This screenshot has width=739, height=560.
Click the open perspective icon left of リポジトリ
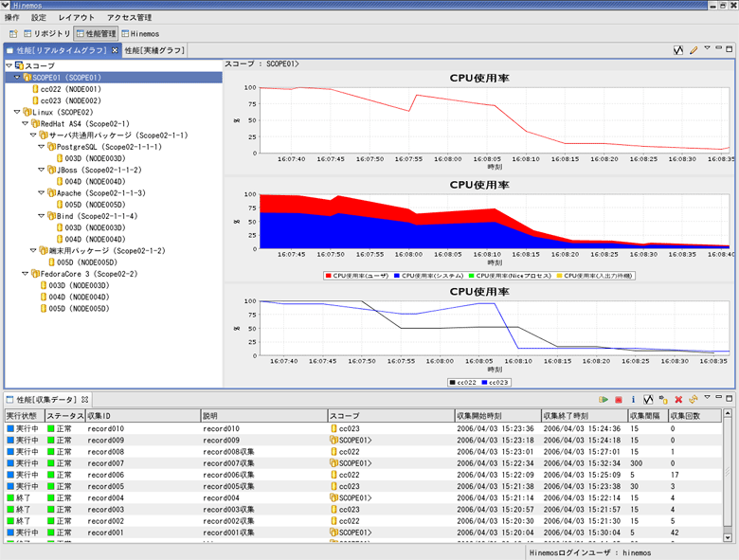point(11,32)
